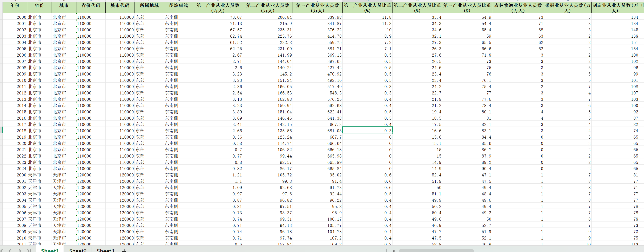Click the add new sheet plus icon
Image resolution: width=644 pixels, height=252 pixels.
coord(124,250)
